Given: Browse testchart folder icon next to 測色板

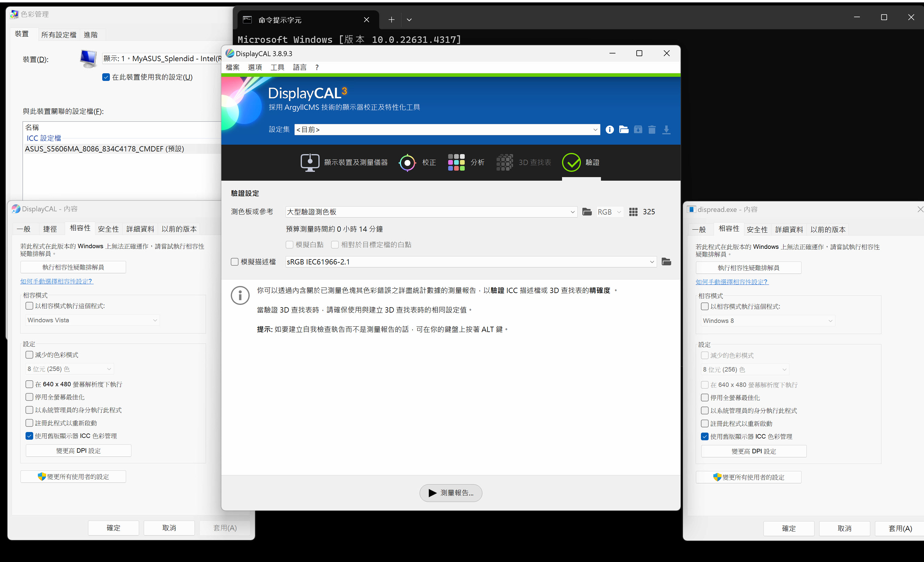Looking at the screenshot, I should point(587,212).
